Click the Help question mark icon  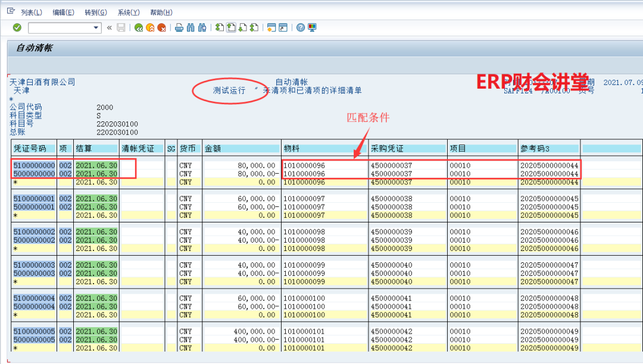pyautogui.click(x=301, y=27)
